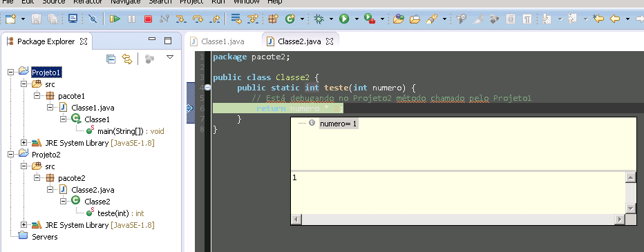
Task: Create a new Java class
Action: (291, 19)
